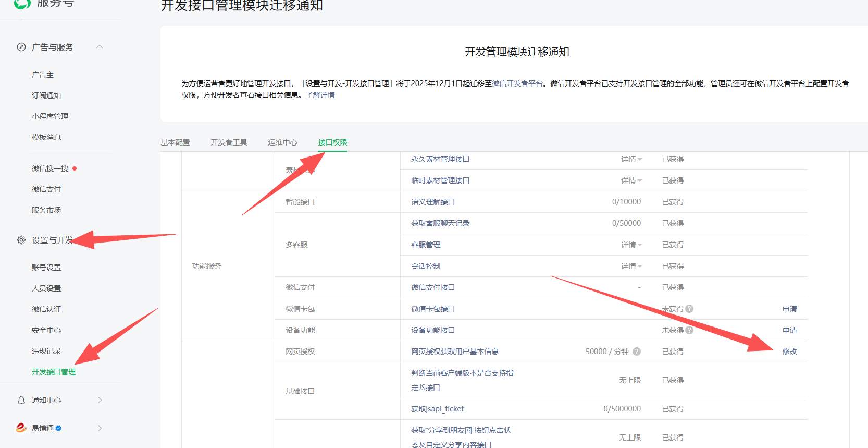Click 修改 for 网页授权获取用户基本信息
The height and width of the screenshot is (448, 868).
789,352
